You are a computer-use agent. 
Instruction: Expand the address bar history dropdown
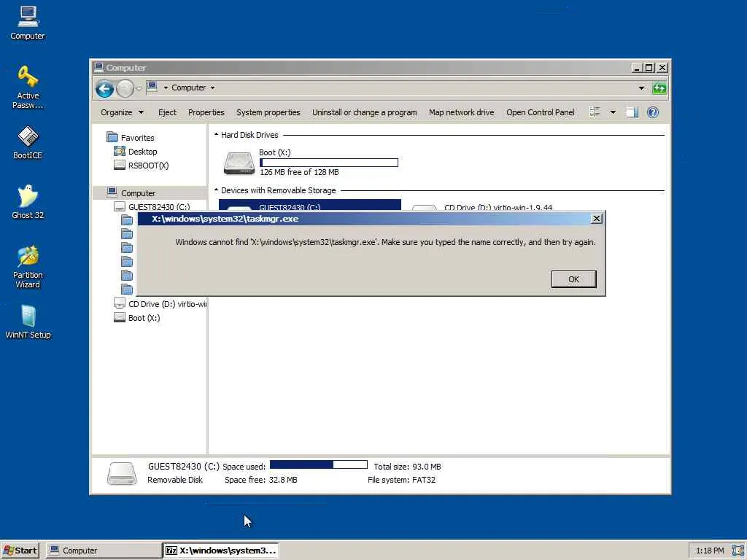pos(641,88)
